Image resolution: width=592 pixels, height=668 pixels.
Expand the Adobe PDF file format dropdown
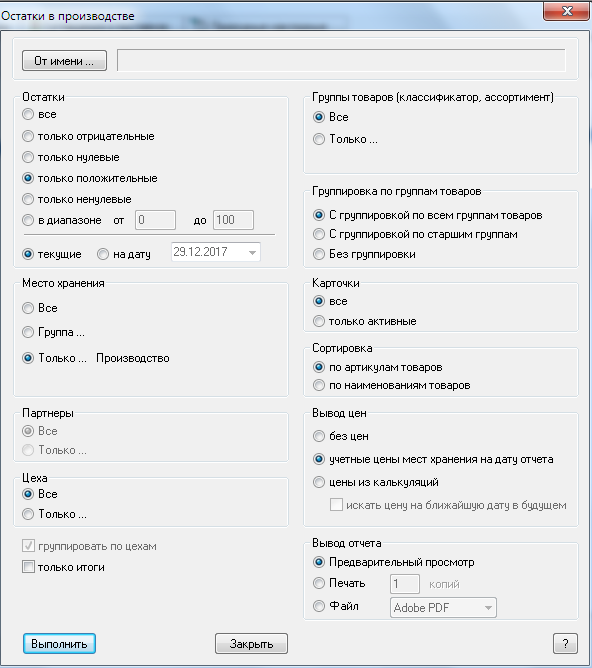pos(488,608)
